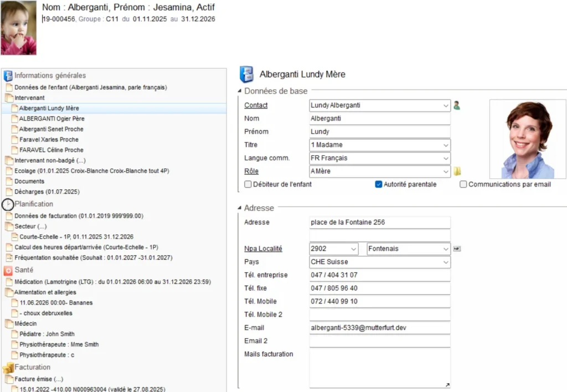Image resolution: width=567 pixels, height=392 pixels.
Task: Uncheck Autorité parentale checkbox
Action: (x=379, y=184)
